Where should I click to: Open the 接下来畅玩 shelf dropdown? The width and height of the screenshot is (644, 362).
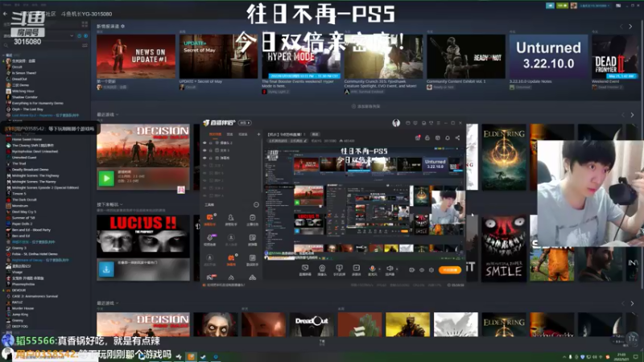(x=122, y=204)
